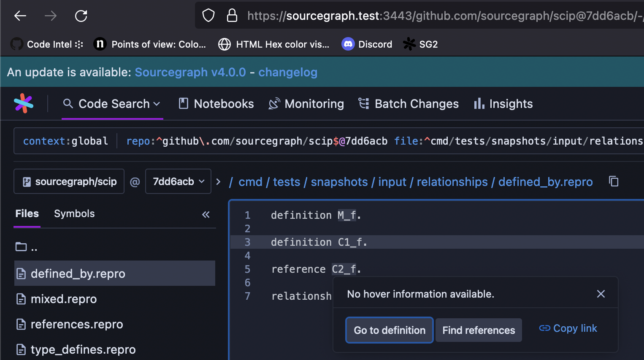Viewport: 644px width, 360px height.
Task: Click Copy link in hover popup
Action: coord(568,328)
